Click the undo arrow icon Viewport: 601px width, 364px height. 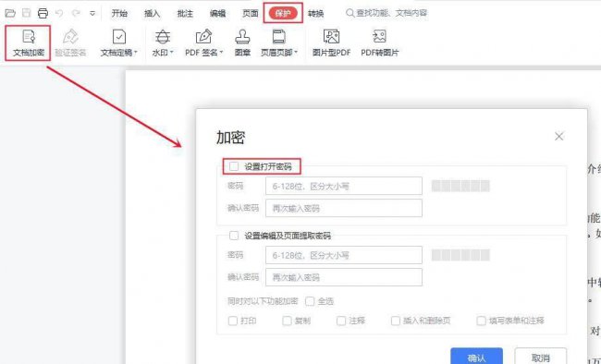(59, 13)
